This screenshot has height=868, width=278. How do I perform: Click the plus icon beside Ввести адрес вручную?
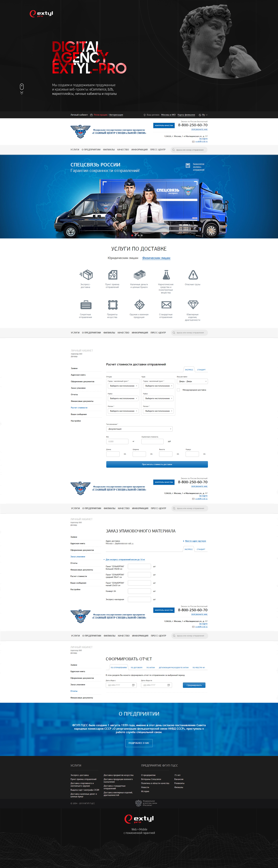(x=184, y=541)
